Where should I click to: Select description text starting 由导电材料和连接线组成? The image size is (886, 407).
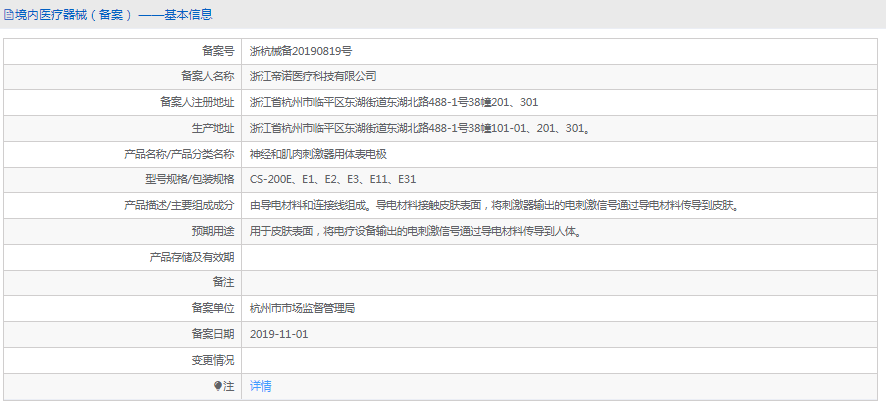click(x=495, y=206)
